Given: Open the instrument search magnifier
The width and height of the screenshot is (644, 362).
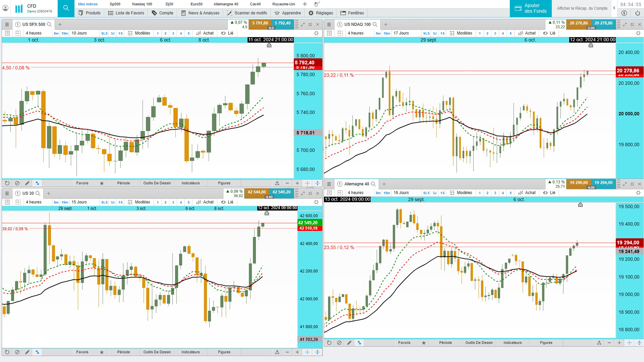Looking at the screenshot, I should (66, 8).
